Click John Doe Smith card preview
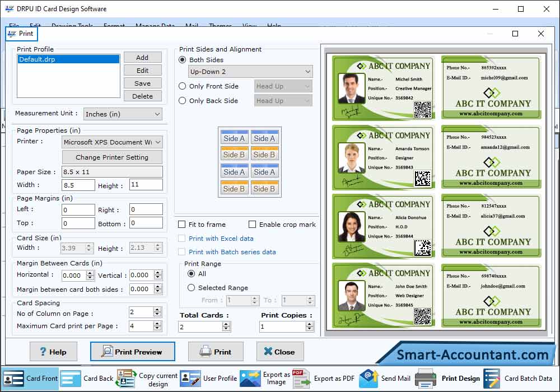The width and height of the screenshot is (560, 392). [x=384, y=296]
